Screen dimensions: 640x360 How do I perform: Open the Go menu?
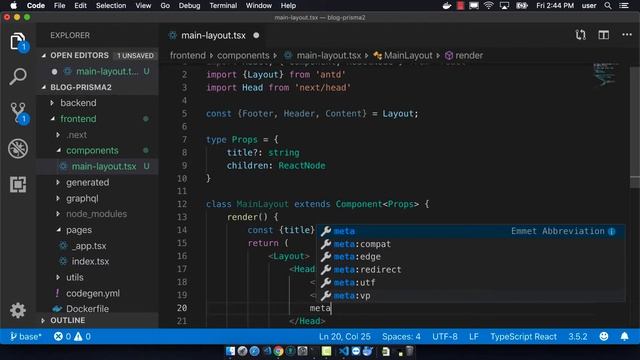(165, 6)
